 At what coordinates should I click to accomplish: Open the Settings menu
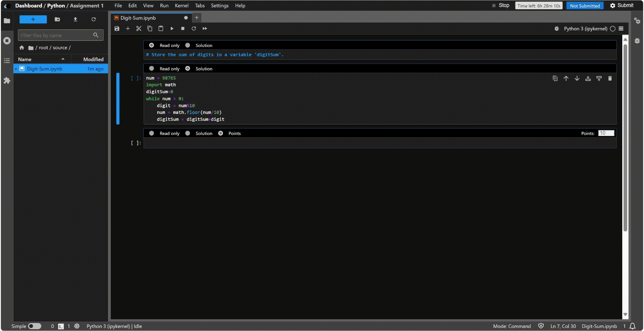tap(220, 6)
